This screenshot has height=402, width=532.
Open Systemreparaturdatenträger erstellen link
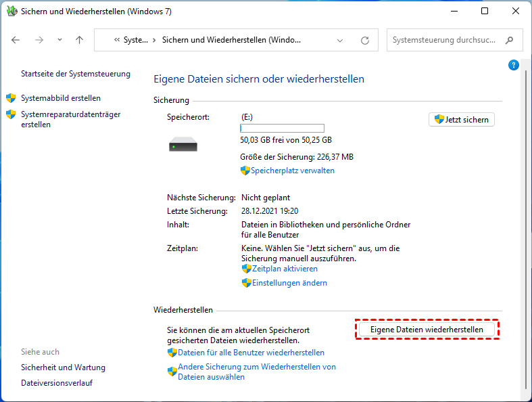(x=70, y=119)
